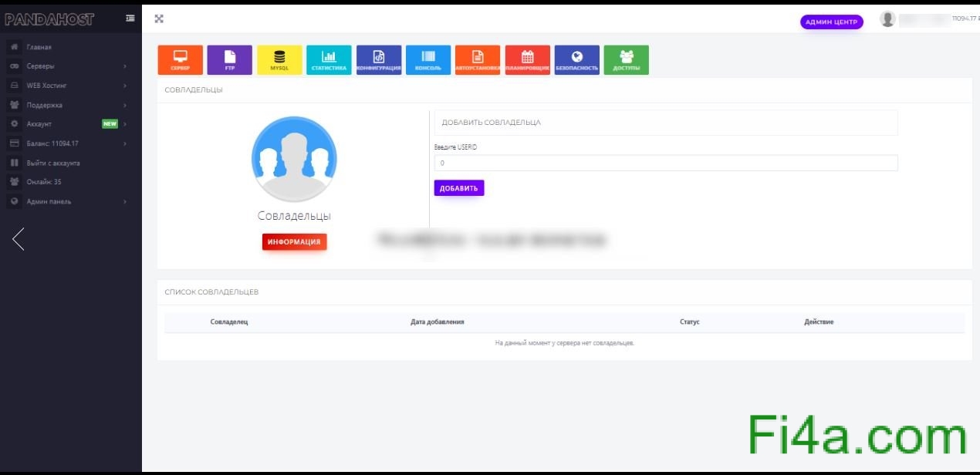Toggle fullscreen using the expand arrows icon
The height and width of the screenshot is (475, 980).
click(159, 19)
